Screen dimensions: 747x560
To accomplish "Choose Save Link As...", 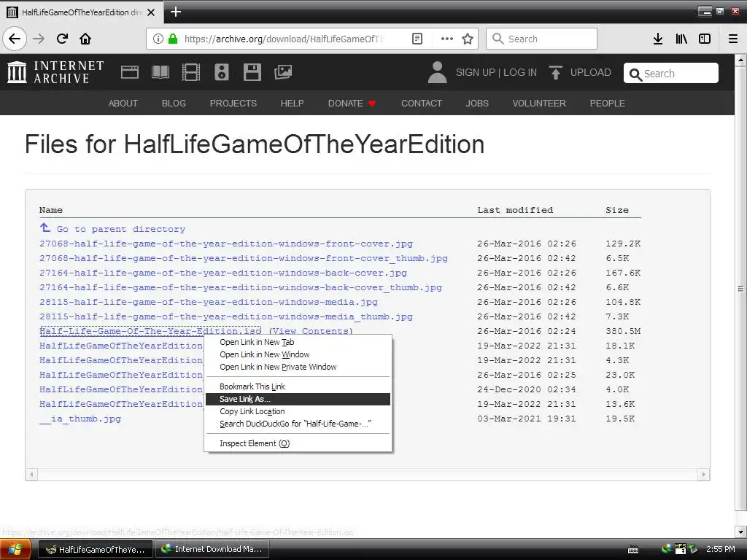I will [298, 399].
